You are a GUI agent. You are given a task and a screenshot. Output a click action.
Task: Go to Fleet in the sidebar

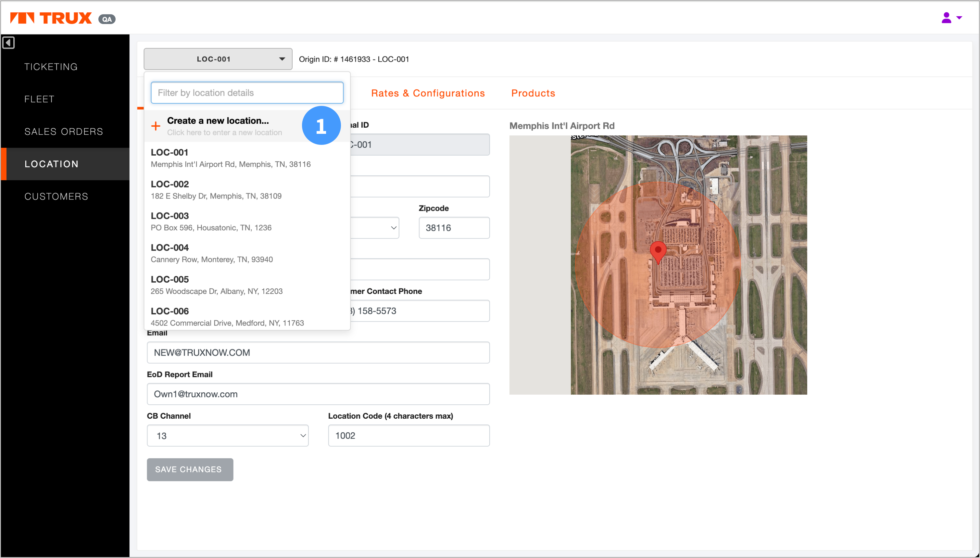[39, 99]
